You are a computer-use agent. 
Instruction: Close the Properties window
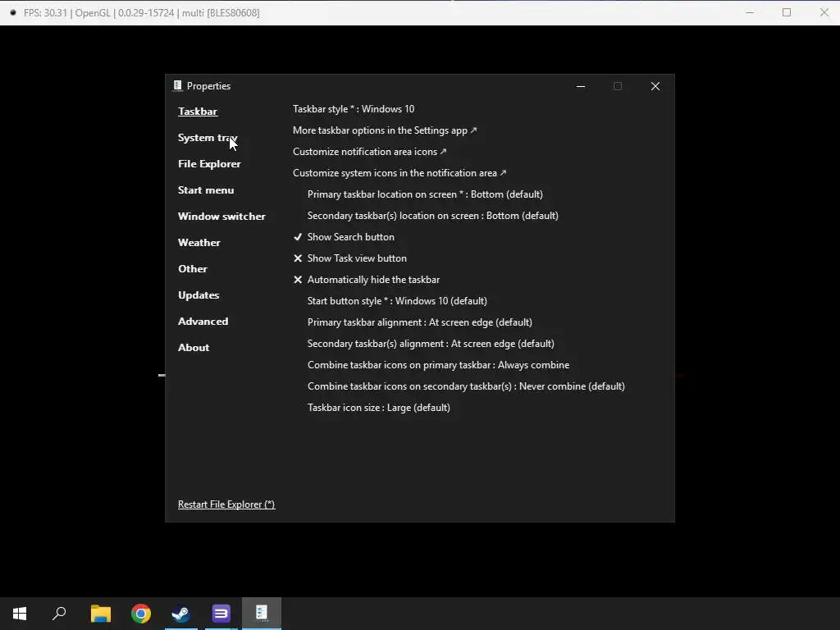click(655, 86)
